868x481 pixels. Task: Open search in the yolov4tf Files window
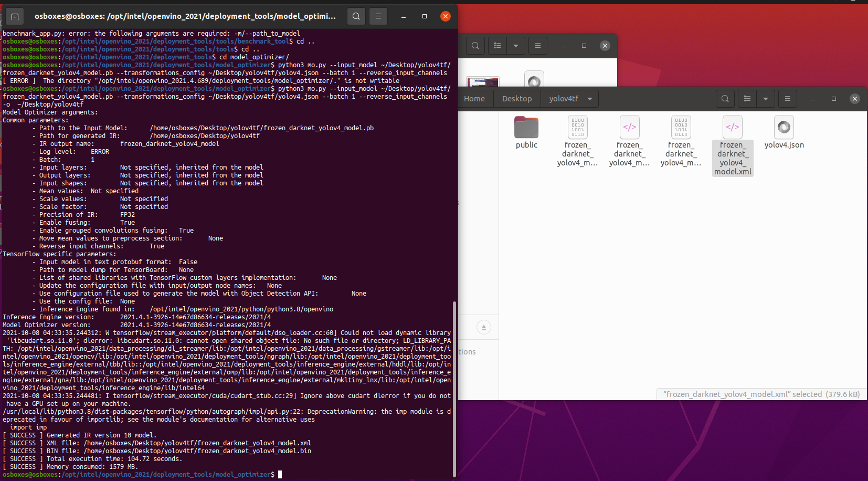pos(725,98)
